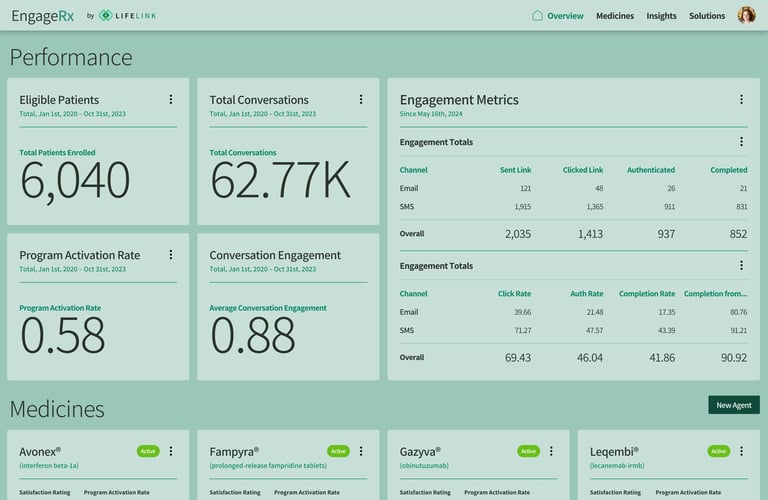Click the New Agent button
This screenshot has width=768, height=500.
734,405
